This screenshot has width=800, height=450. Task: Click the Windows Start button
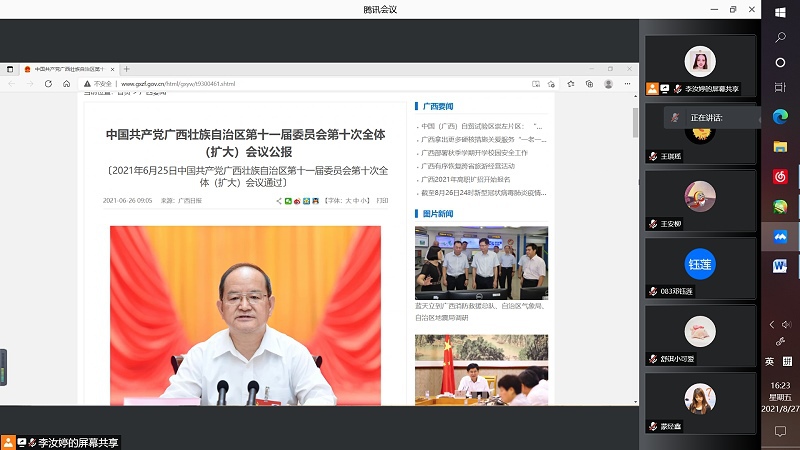[x=780, y=12]
